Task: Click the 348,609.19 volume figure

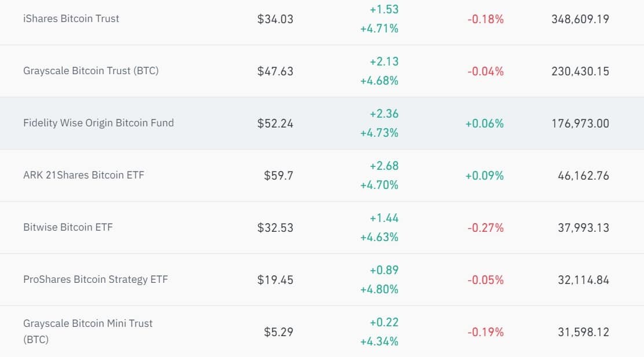Action: click(x=580, y=19)
